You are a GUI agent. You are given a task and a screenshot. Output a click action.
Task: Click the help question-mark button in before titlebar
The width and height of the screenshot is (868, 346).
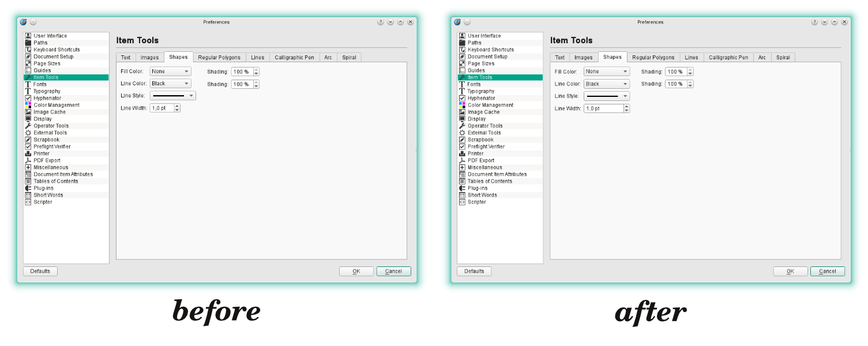(381, 22)
